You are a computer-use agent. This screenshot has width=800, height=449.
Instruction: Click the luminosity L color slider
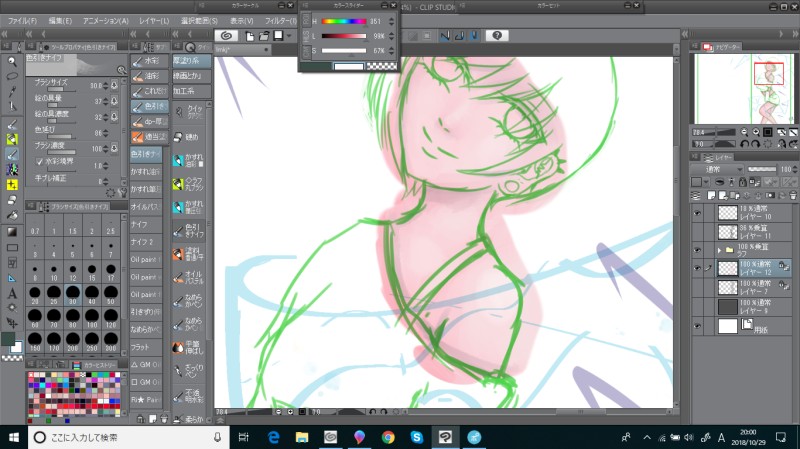(x=344, y=36)
